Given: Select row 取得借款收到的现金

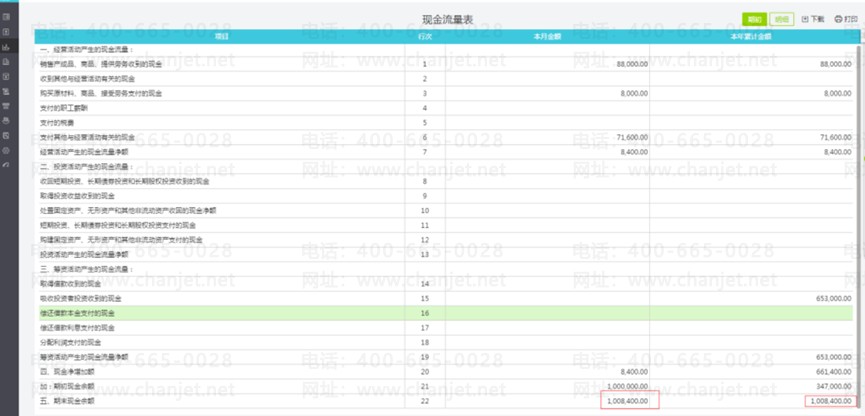Looking at the screenshot, I should pos(444,284).
